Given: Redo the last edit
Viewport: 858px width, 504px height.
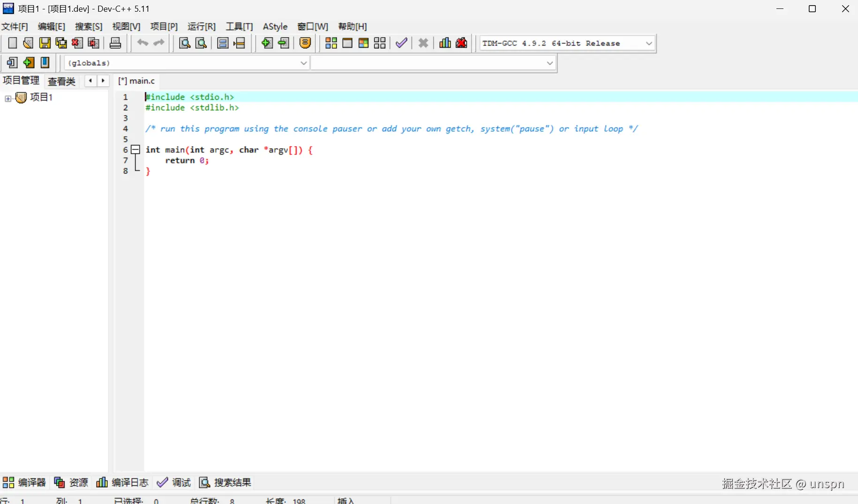Looking at the screenshot, I should pyautogui.click(x=158, y=43).
